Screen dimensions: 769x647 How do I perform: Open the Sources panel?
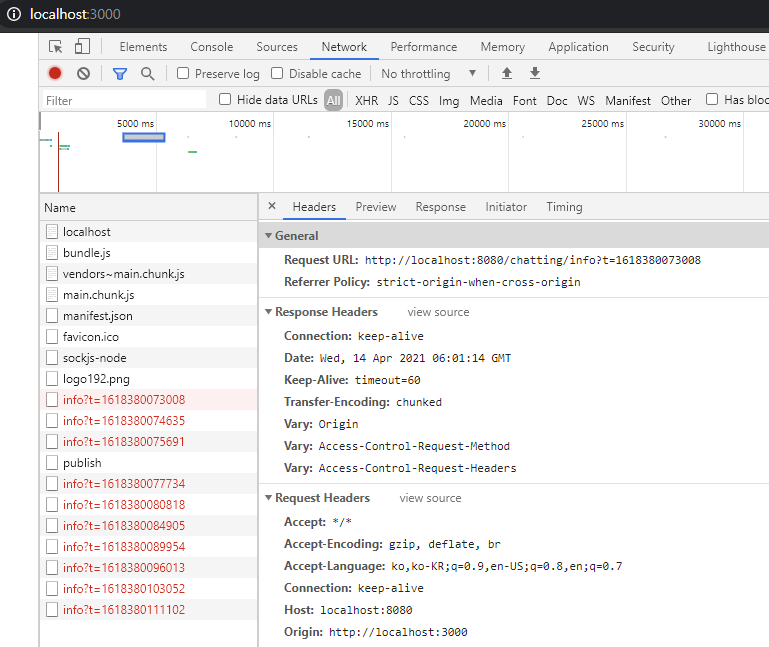[x=277, y=47]
